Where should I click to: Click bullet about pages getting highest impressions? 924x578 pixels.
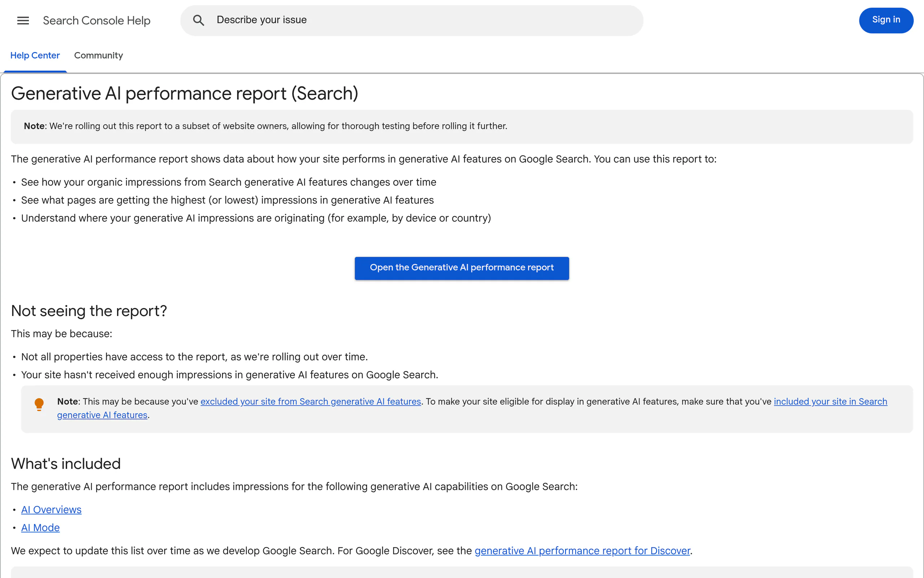click(227, 200)
